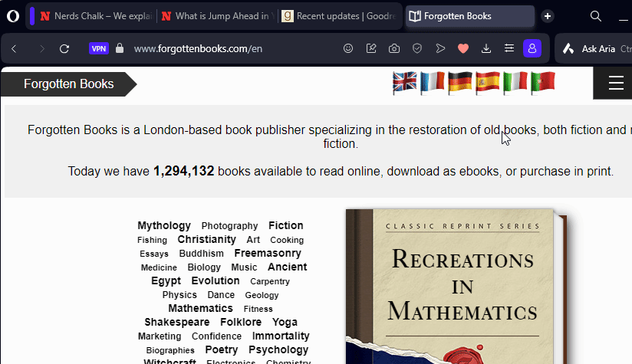Open the Opera main menu logo
This screenshot has height=364, width=632.
point(13,16)
